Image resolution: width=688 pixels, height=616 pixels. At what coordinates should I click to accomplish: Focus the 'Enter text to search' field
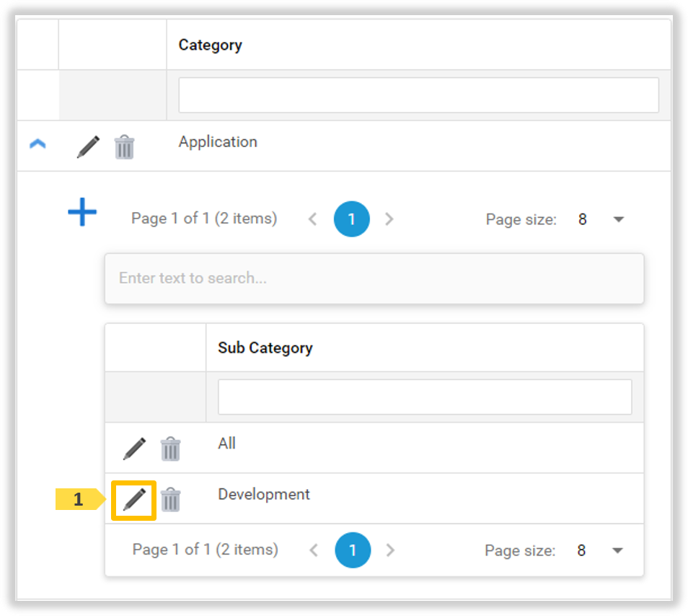[374, 278]
